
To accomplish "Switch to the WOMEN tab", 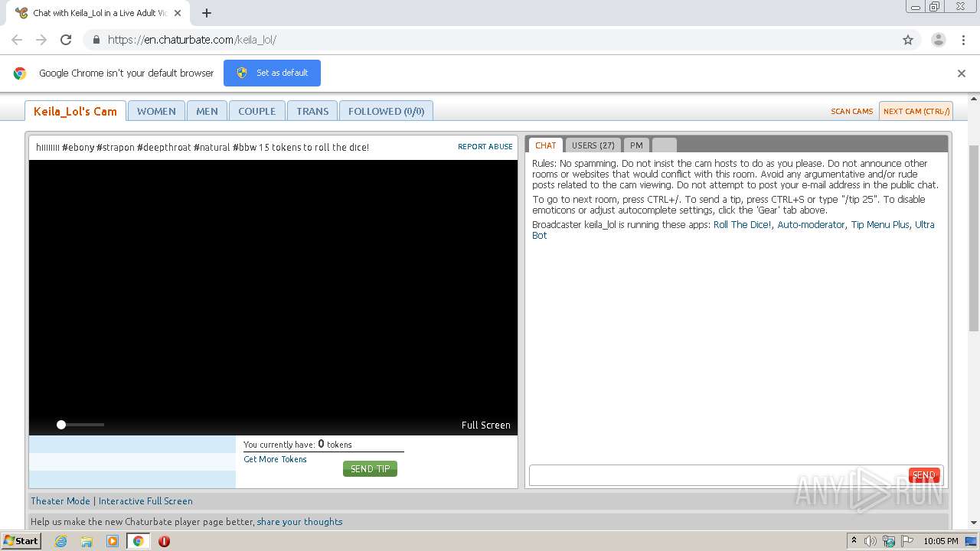I will 156,111.
